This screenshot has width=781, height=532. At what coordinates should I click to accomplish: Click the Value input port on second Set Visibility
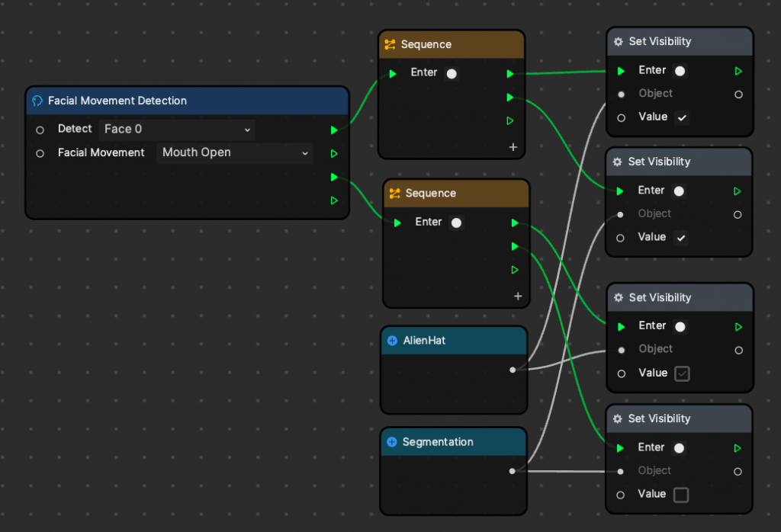pyautogui.click(x=620, y=239)
